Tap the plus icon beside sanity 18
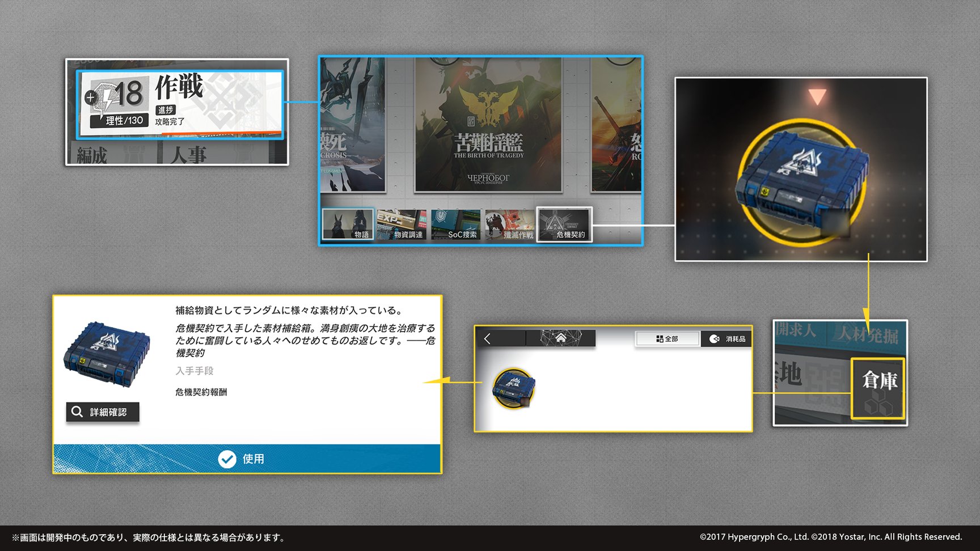Screen dimensions: 980x551 [x=90, y=98]
